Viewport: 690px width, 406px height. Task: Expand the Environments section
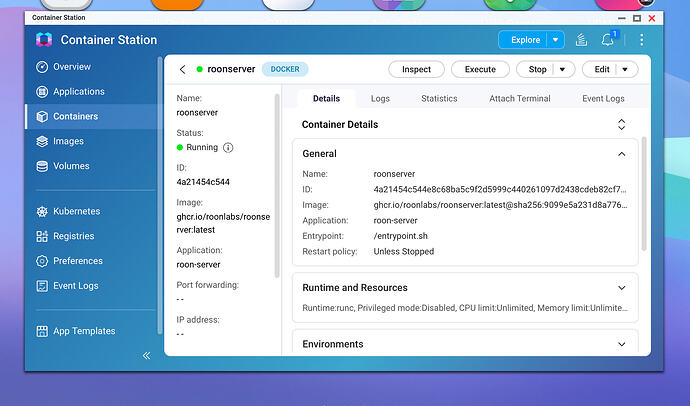pos(621,344)
